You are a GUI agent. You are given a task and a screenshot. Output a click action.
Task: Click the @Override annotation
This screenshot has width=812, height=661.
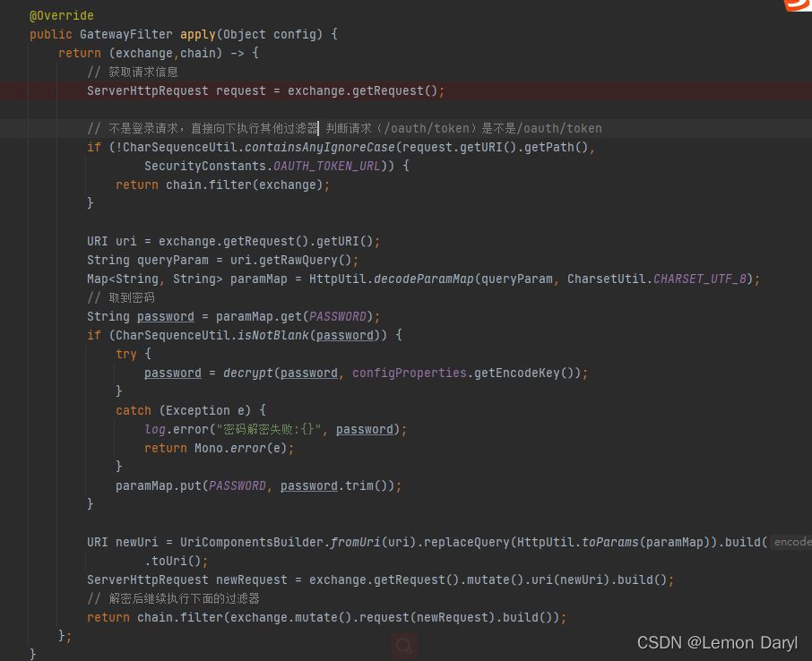click(62, 15)
